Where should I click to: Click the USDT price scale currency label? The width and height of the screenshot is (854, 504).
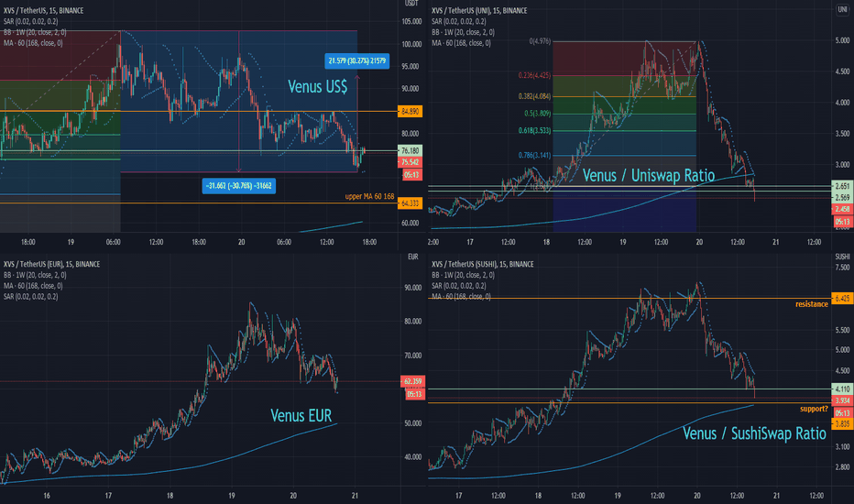(411, 4)
